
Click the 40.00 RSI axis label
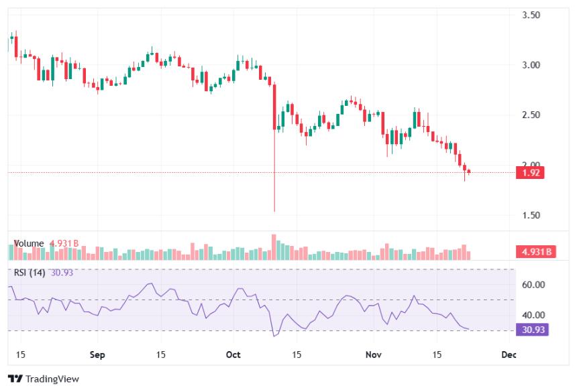(x=533, y=315)
